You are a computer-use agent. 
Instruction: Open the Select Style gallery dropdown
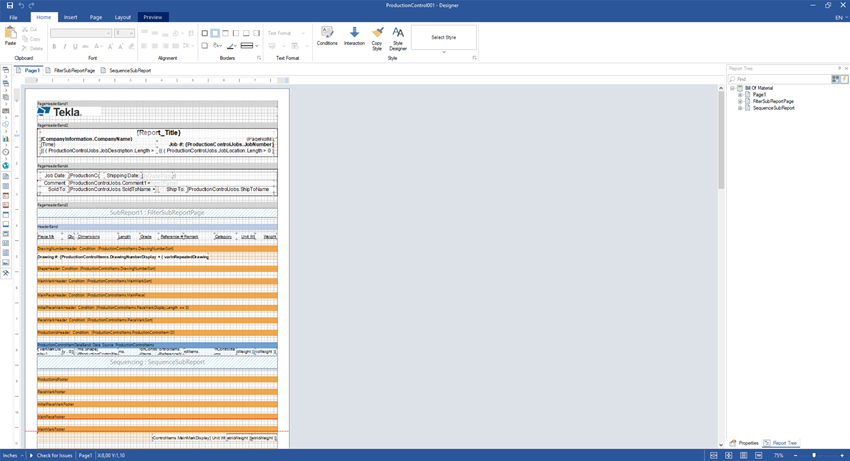(x=444, y=52)
